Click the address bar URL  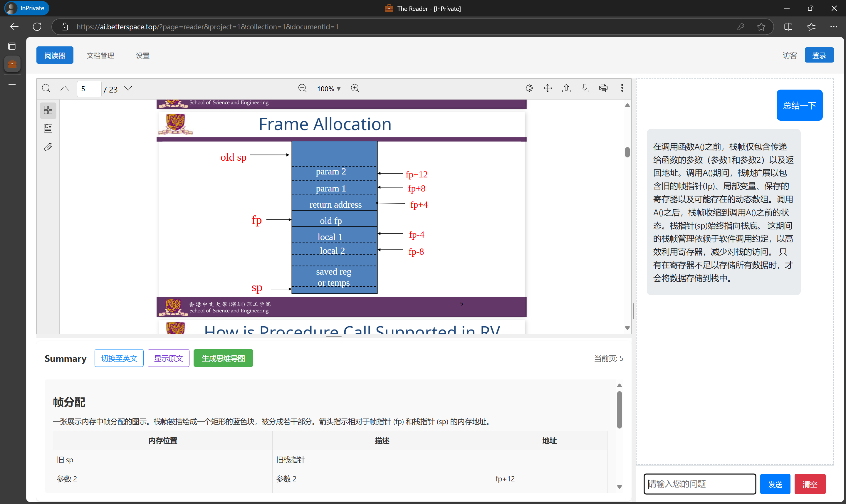207,27
